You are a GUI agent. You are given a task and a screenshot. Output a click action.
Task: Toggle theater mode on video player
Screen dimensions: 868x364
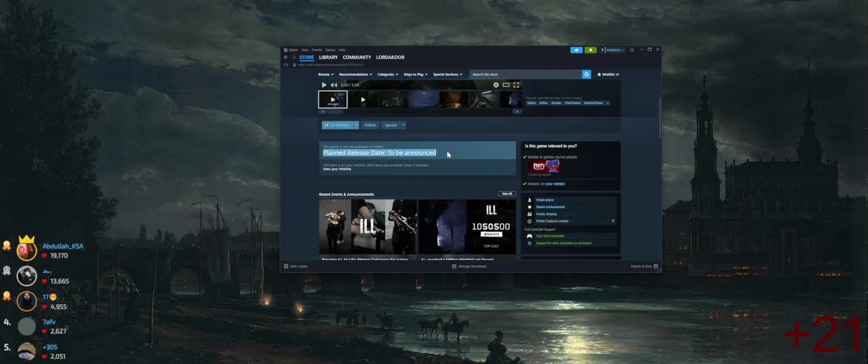pos(506,85)
